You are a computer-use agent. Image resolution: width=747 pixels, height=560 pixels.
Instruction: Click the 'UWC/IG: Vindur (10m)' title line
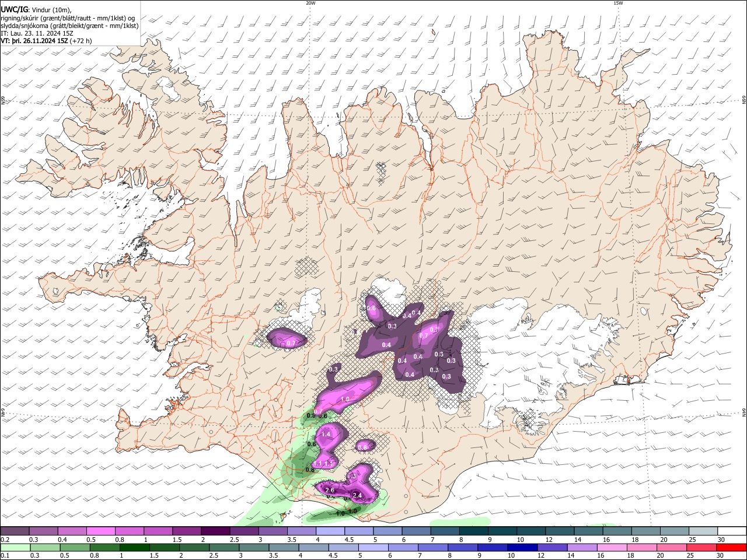36,9
